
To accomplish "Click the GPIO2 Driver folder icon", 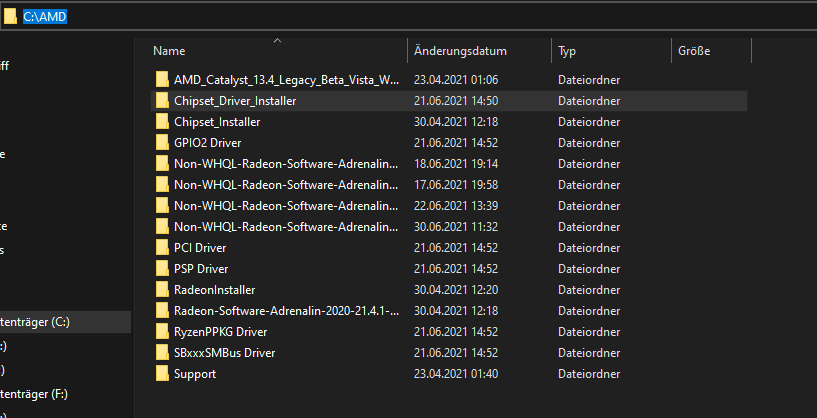I will pos(163,143).
